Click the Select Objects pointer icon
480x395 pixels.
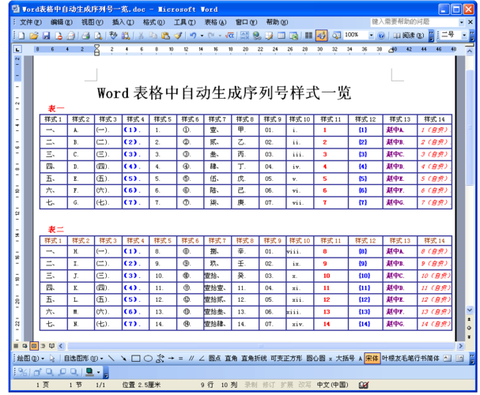pyautogui.click(x=52, y=358)
